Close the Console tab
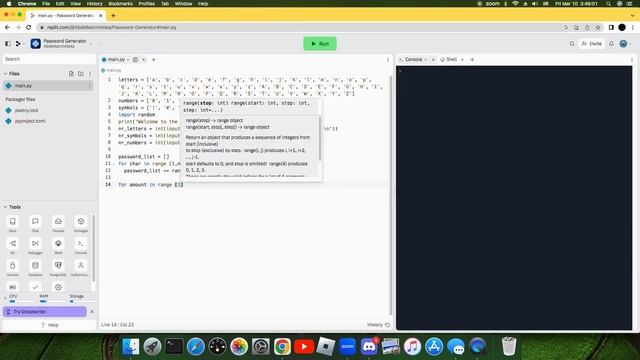Image resolution: width=640 pixels, height=360 pixels. click(x=433, y=60)
